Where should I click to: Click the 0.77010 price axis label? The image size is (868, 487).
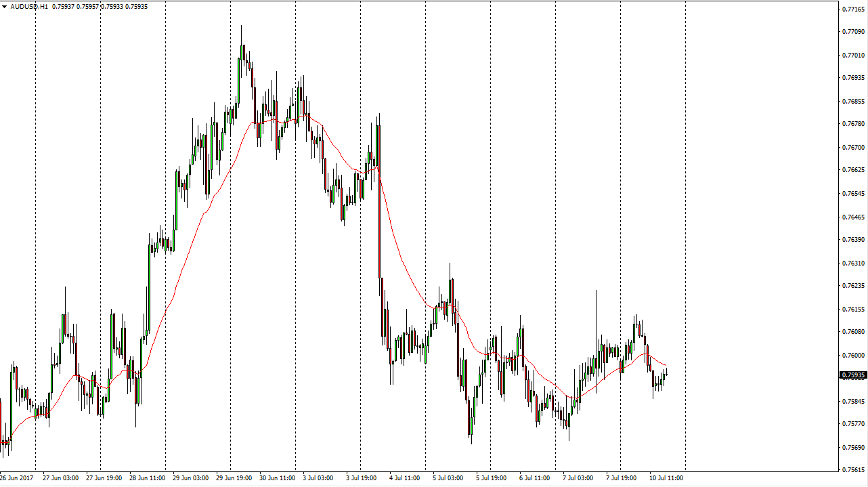(x=853, y=55)
